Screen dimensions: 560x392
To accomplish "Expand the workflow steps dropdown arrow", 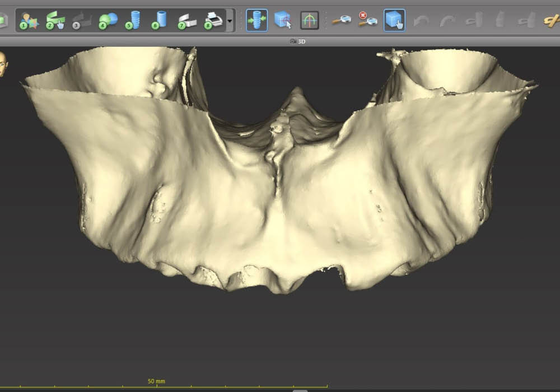I will click(231, 21).
